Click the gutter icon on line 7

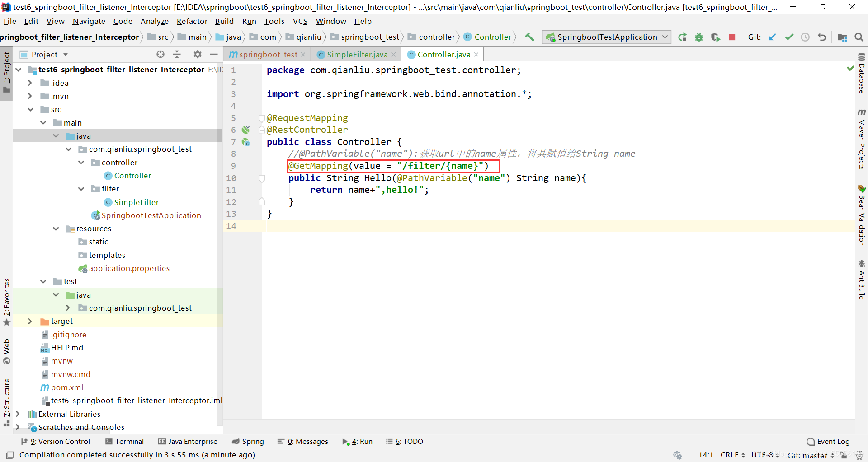[x=246, y=142]
